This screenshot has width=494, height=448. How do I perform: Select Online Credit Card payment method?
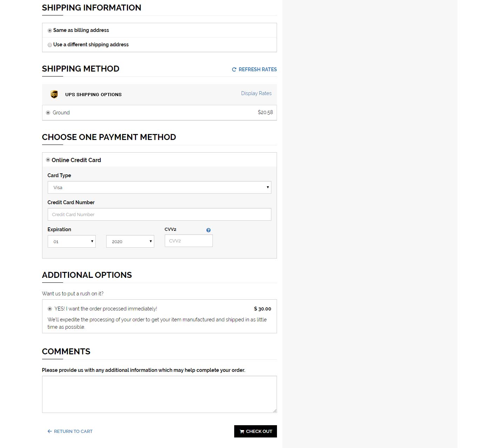48,160
